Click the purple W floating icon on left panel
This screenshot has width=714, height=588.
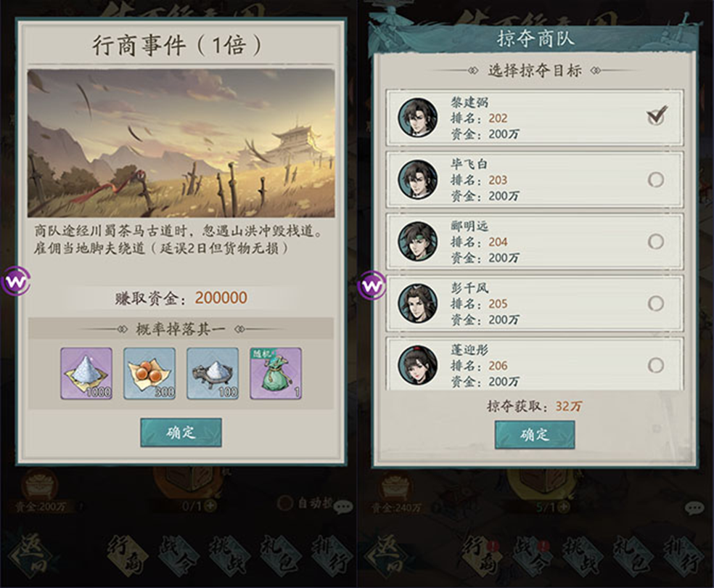point(15,282)
